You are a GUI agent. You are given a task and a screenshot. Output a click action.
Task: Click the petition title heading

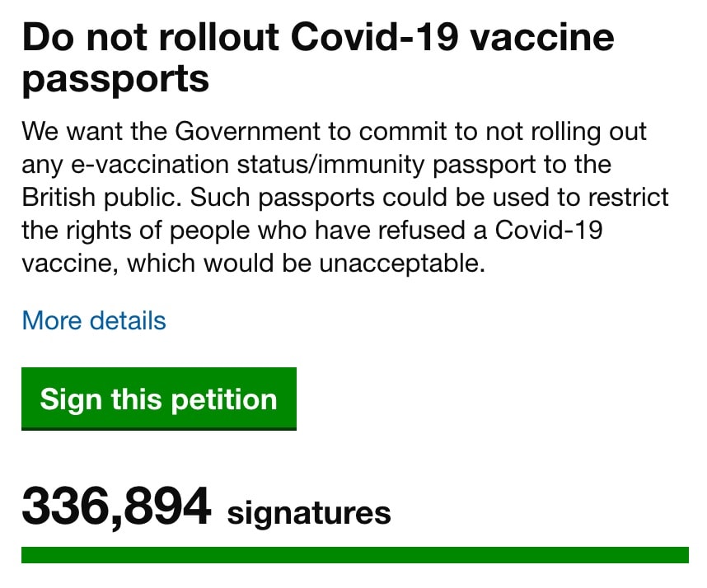(318, 58)
